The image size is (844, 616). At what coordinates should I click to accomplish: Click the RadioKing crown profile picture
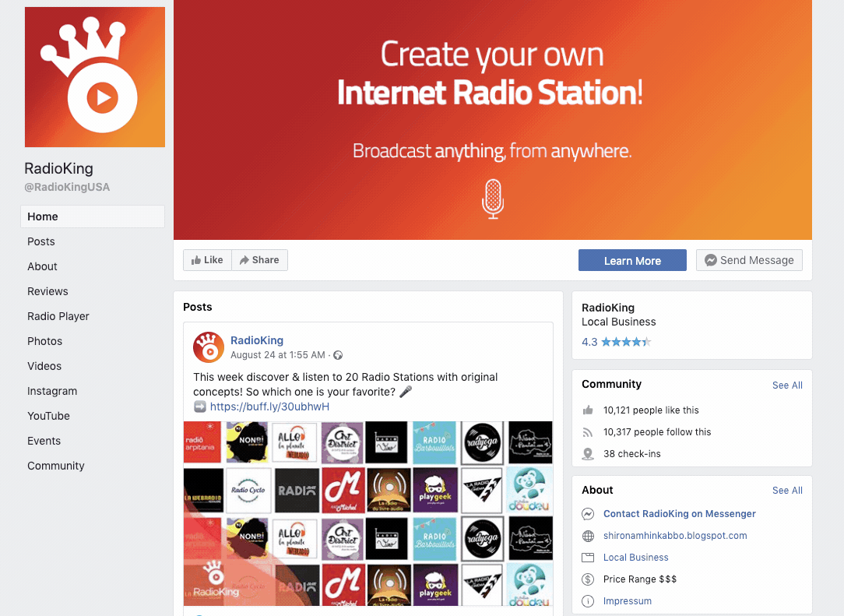click(x=94, y=76)
